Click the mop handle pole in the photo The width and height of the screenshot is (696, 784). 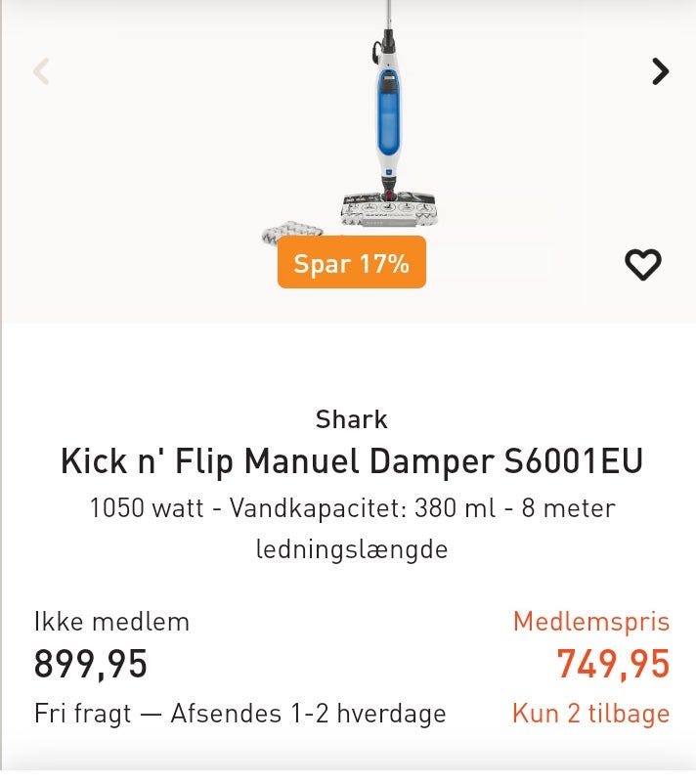pyautogui.click(x=388, y=14)
